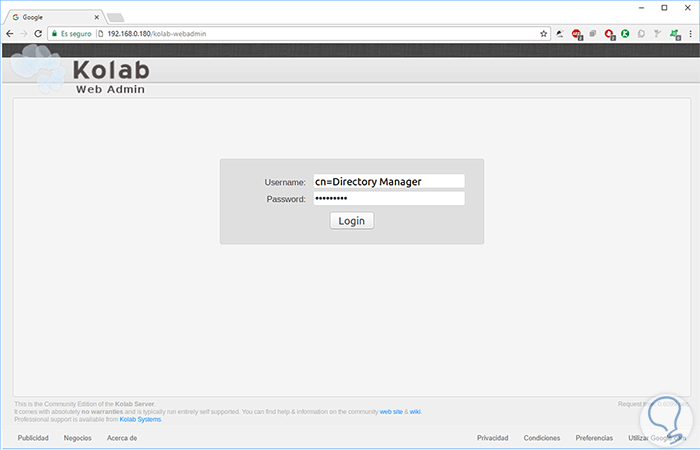
Task: Open the Acerca de footer link
Action: tap(122, 438)
